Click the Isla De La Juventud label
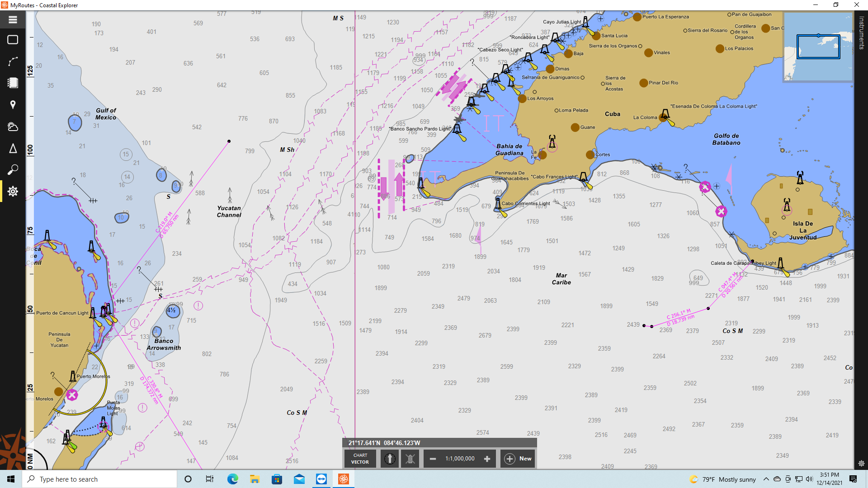Image resolution: width=868 pixels, height=488 pixels. 803,230
